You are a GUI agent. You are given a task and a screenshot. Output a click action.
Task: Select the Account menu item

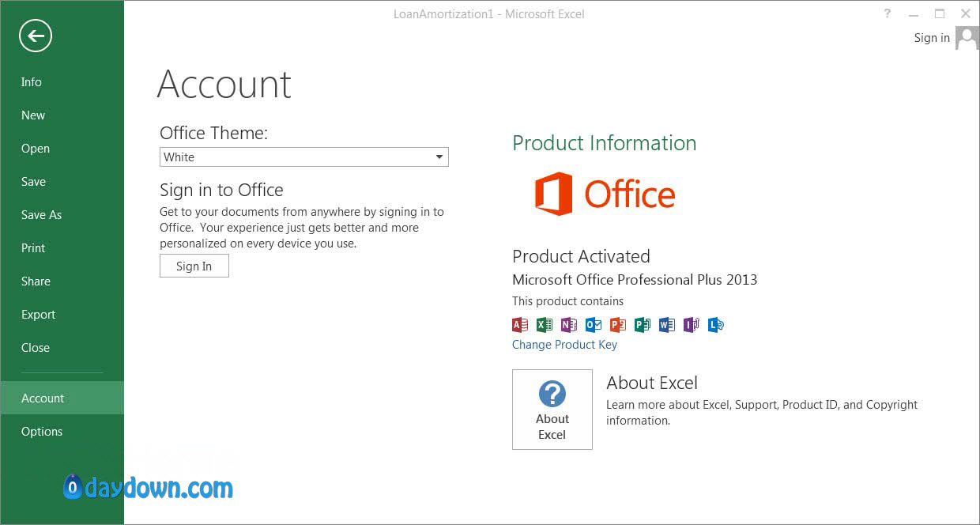pyautogui.click(x=62, y=398)
